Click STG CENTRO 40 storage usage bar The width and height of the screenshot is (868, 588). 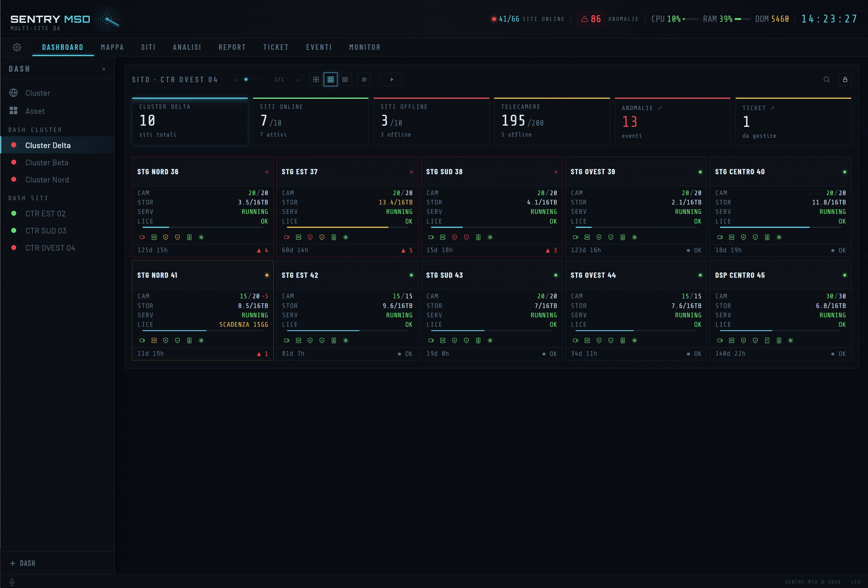(x=781, y=227)
